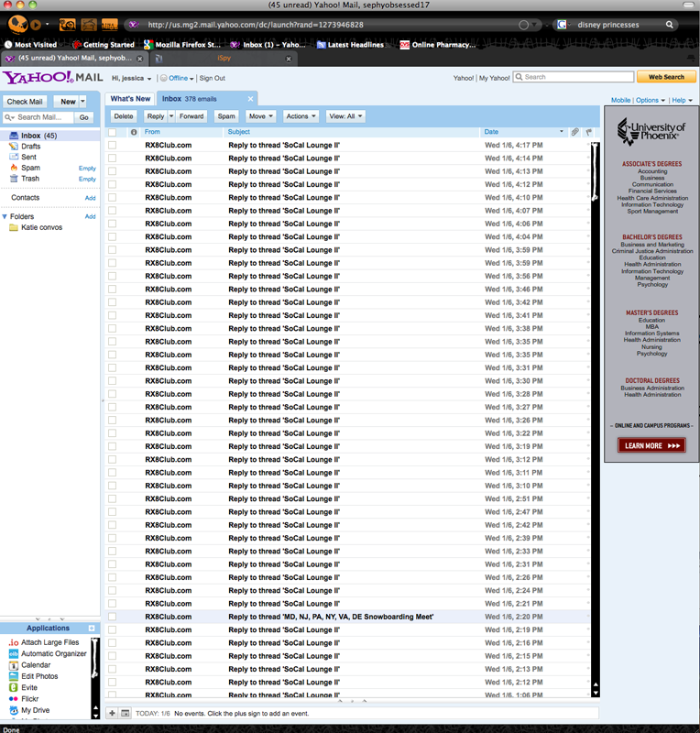Check the email from Wed 1/6, 2:12 PM
The width and height of the screenshot is (700, 733).
click(112, 682)
